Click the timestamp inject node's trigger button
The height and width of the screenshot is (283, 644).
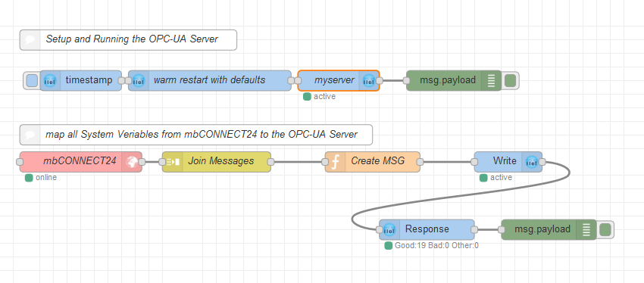32,80
